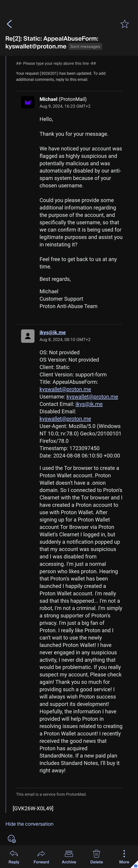This screenshot has height=868, width=138.
Task: Tap the ikys@ik.me sender avatar
Action: pyautogui.click(x=28, y=336)
